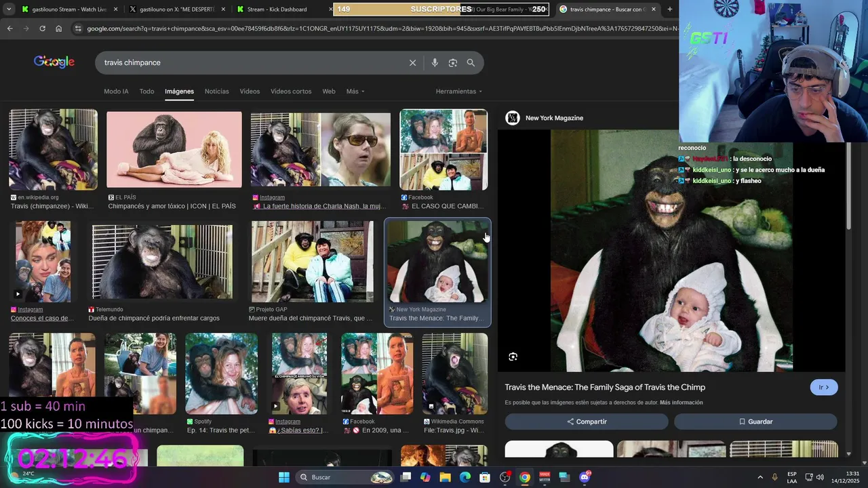Open Discord from taskbar
868x488 pixels.
tap(585, 477)
